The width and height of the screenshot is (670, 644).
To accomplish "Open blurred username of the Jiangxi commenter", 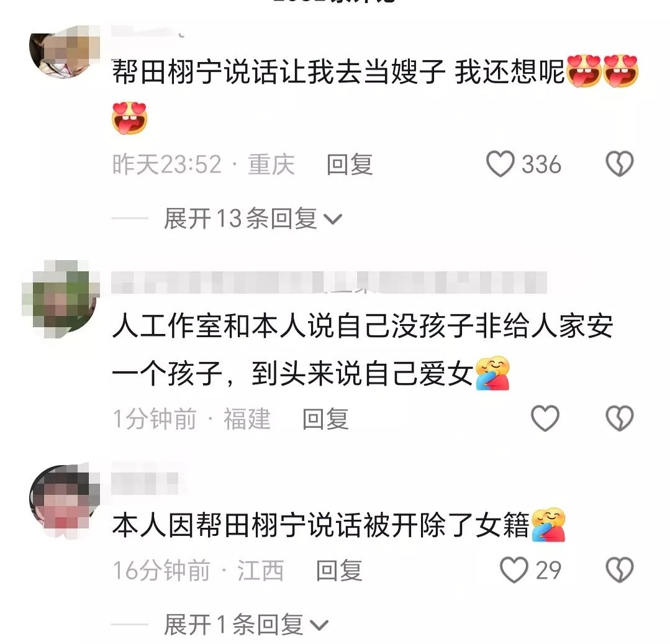I will 145,483.
